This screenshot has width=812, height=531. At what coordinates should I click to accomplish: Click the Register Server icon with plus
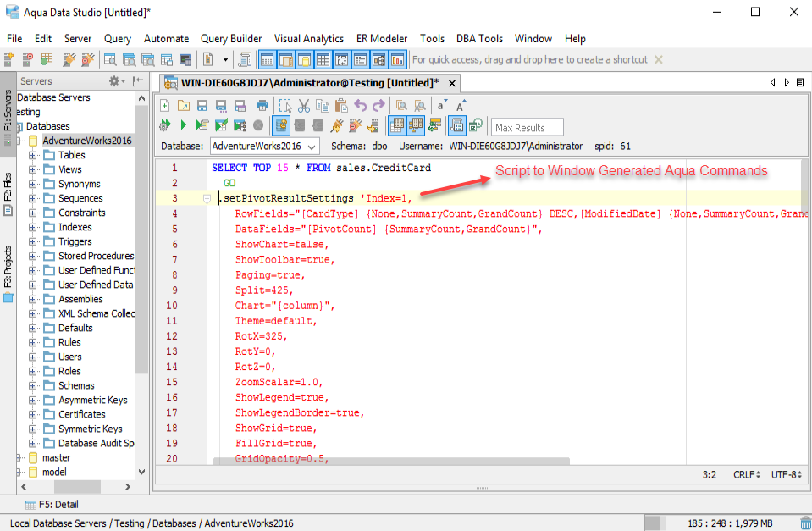tap(8, 59)
